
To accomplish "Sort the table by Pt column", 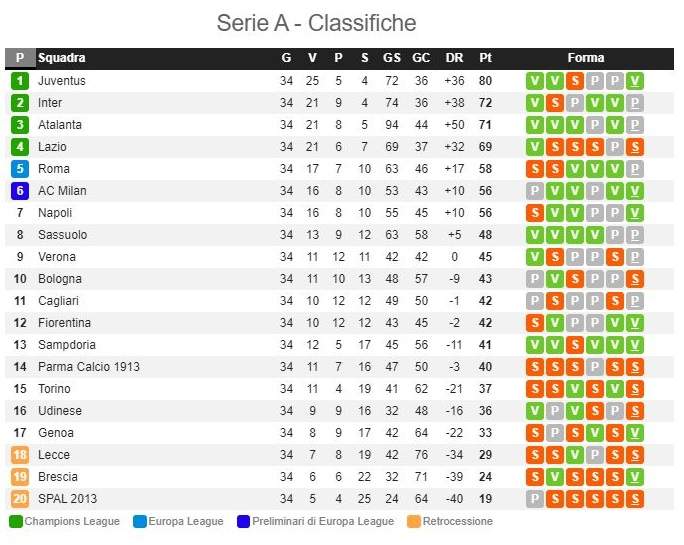I will [x=486, y=58].
